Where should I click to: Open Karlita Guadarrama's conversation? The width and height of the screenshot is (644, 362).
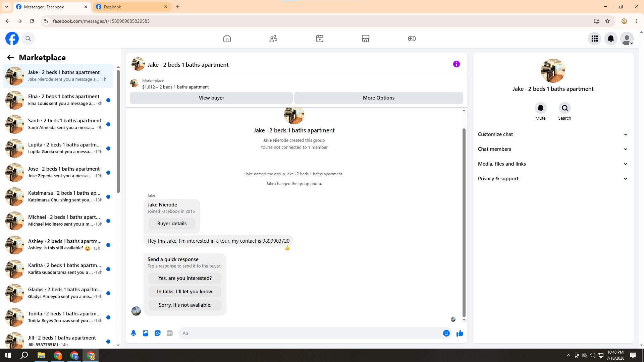click(58, 269)
